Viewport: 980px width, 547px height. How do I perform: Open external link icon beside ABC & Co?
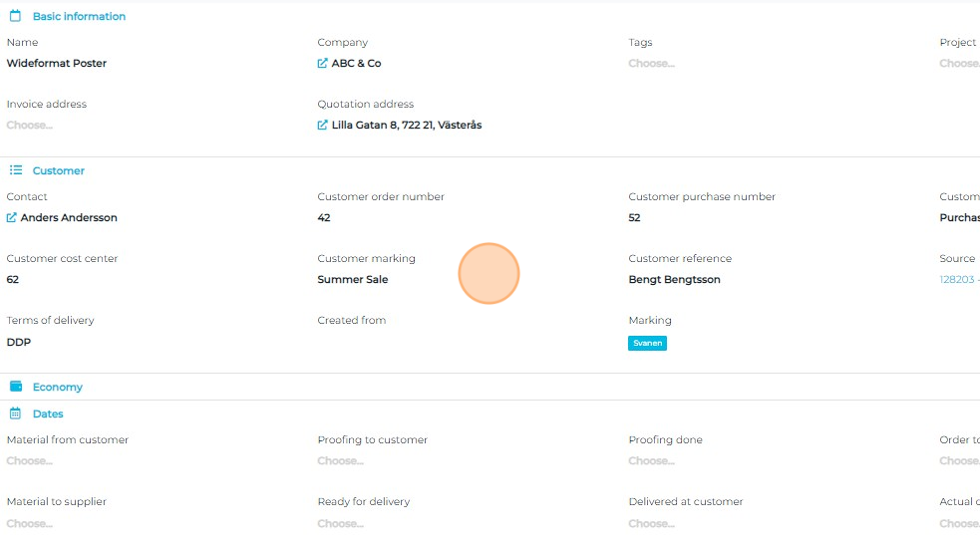[322, 64]
